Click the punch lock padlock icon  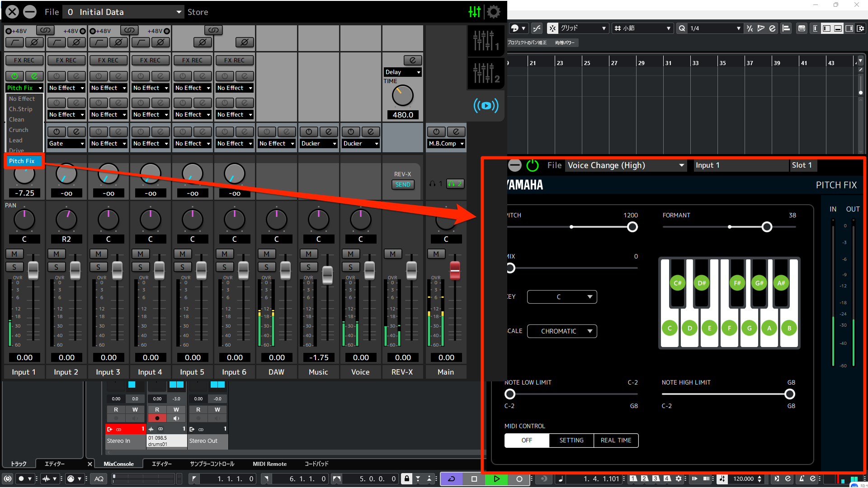407,479
